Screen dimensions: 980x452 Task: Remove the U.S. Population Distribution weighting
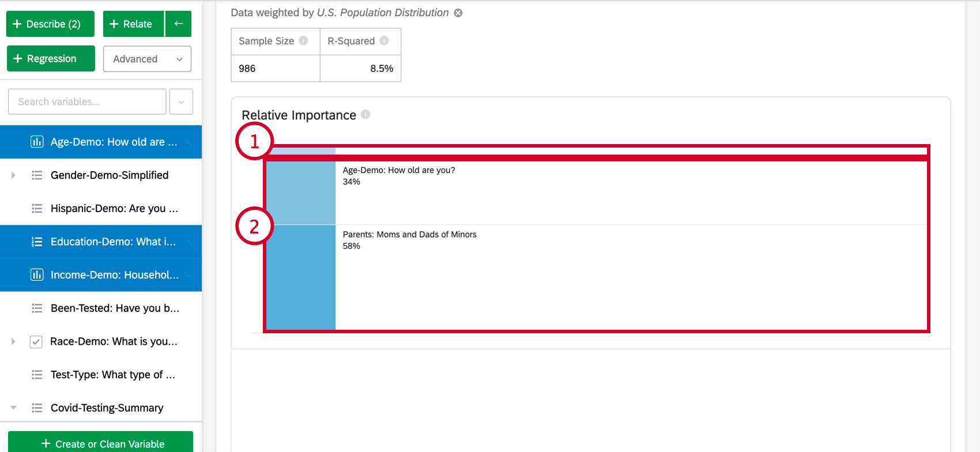(458, 12)
